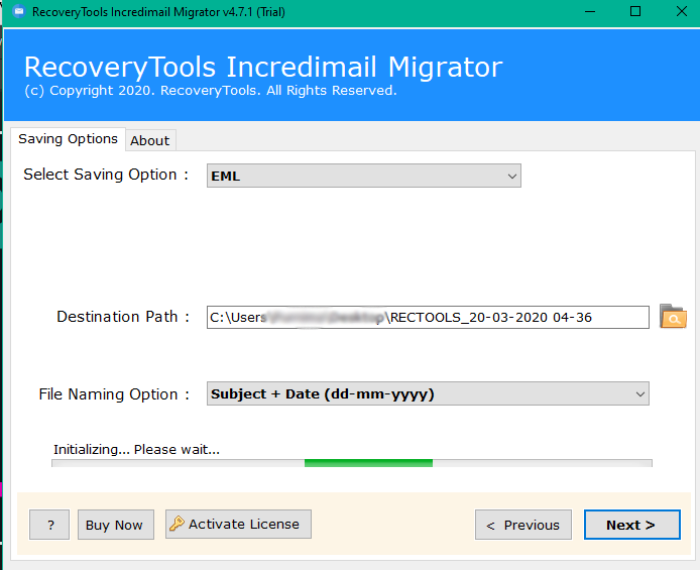Switch to the Saving Options tab
The height and width of the screenshot is (570, 700).
pos(68,139)
